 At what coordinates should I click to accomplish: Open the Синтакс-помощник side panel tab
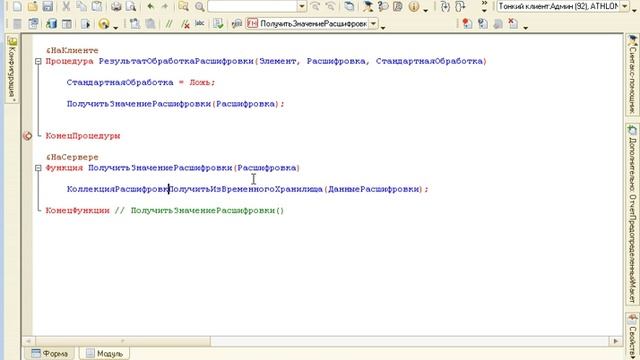(633, 76)
